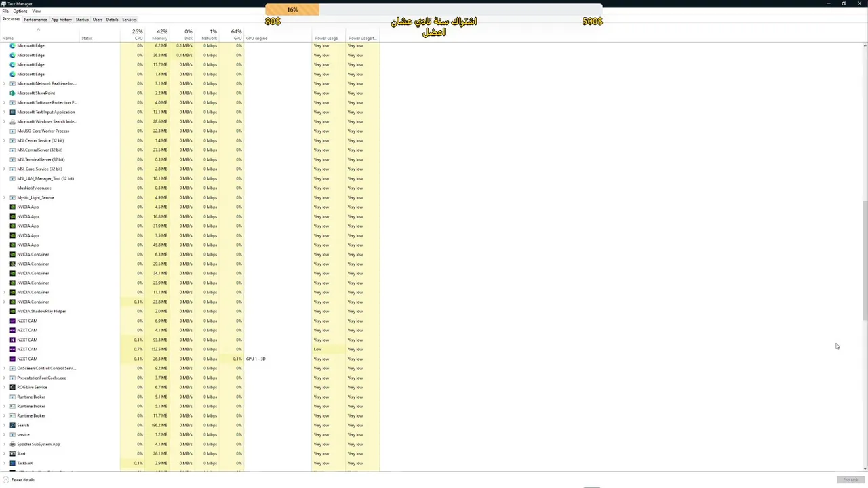868x488 pixels.
Task: Expand the Spooler SubSystem App row
Action: (x=5, y=444)
